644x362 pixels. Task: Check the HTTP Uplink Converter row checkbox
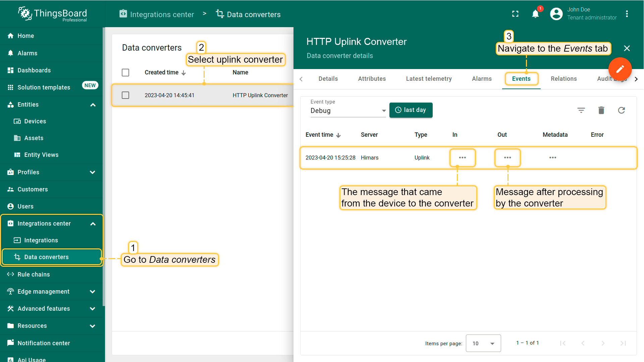(x=125, y=95)
